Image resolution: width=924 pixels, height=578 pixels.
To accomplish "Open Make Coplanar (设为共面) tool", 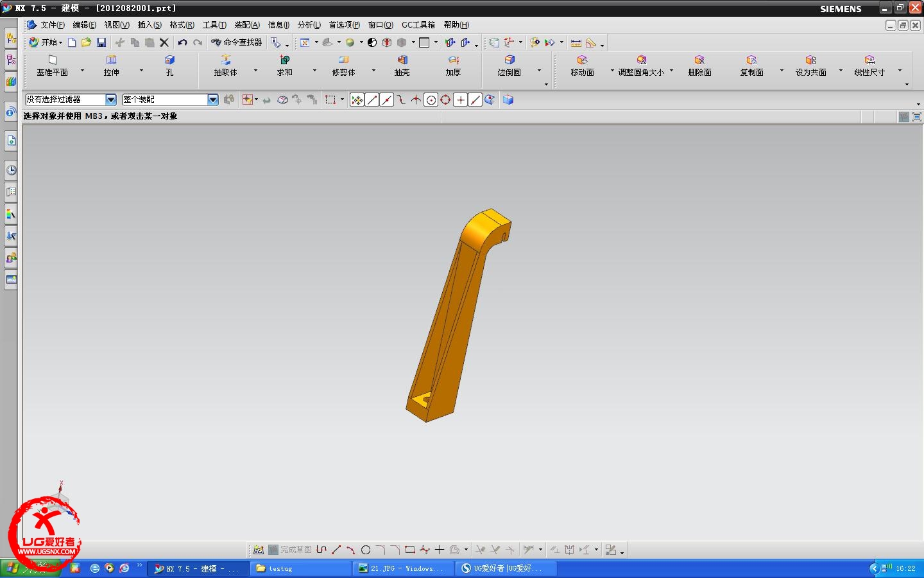I will [x=810, y=66].
